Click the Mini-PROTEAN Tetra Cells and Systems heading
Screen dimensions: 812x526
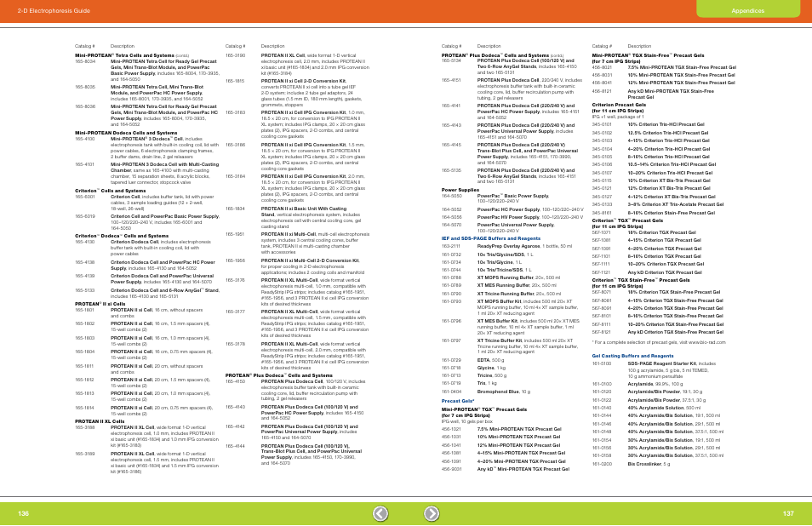[124, 55]
